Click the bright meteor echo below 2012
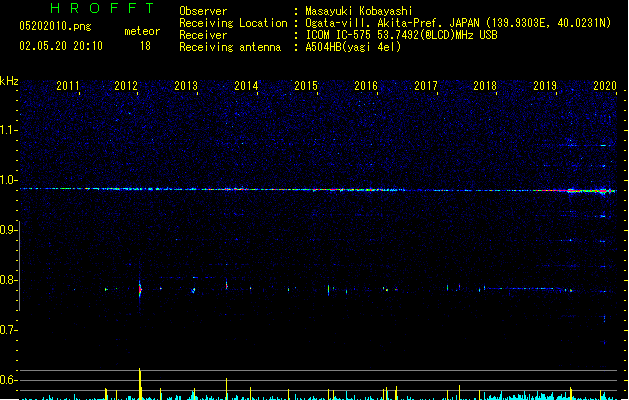 click(140, 289)
